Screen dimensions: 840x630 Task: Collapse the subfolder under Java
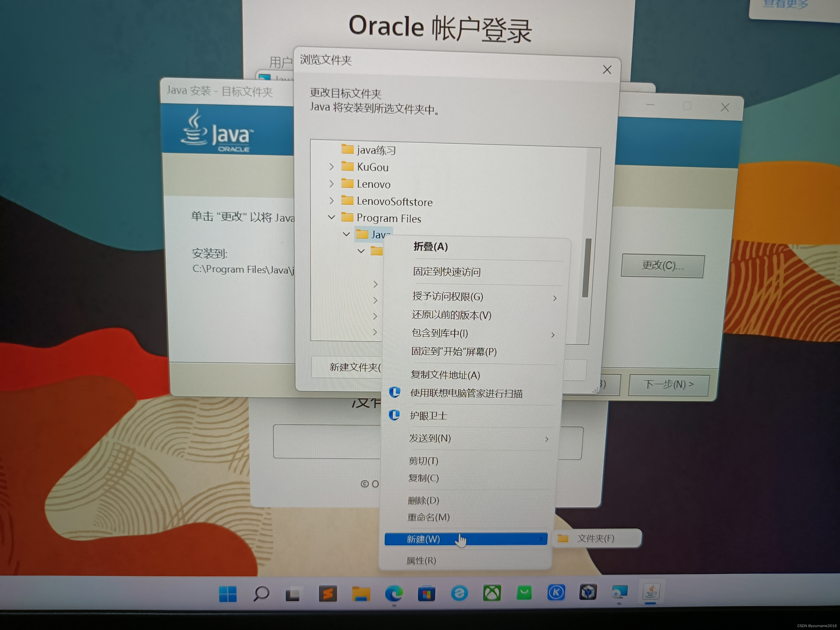point(361,251)
